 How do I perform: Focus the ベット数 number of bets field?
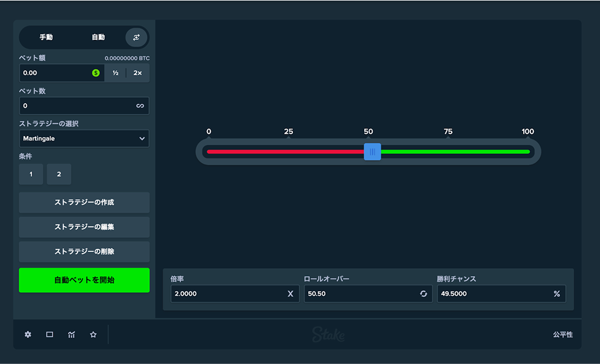(84, 106)
